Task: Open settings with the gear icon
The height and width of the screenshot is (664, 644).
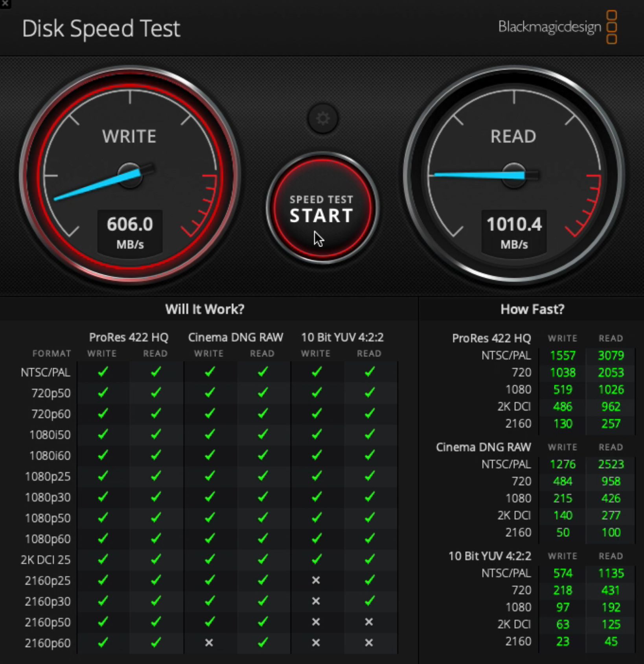Action: [322, 118]
